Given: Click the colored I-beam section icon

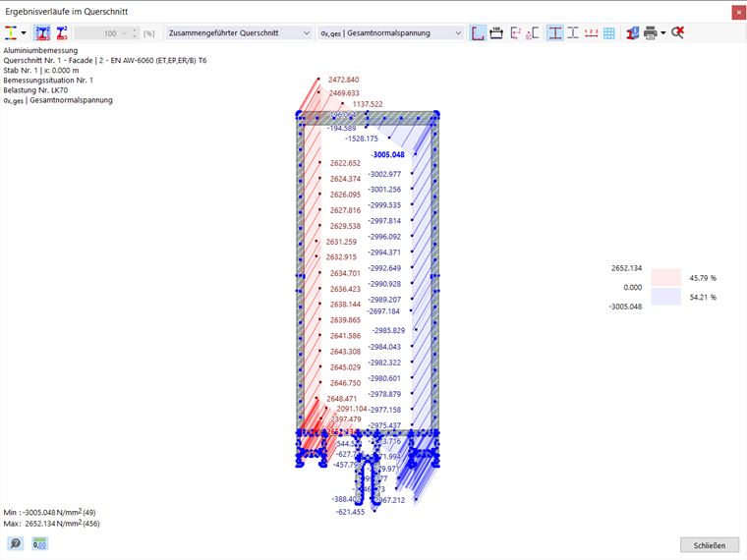Looking at the screenshot, I should [x=11, y=32].
